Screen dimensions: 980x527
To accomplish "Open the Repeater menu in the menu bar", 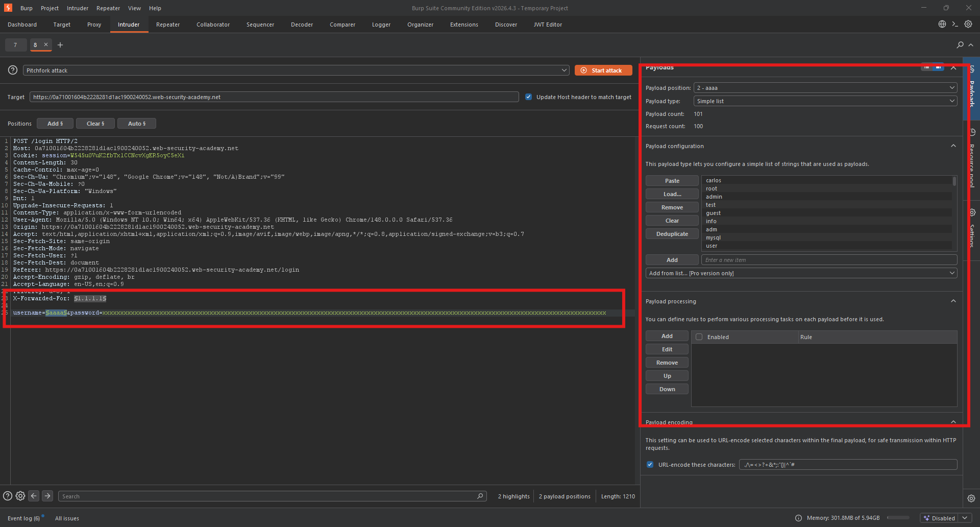I will (108, 8).
